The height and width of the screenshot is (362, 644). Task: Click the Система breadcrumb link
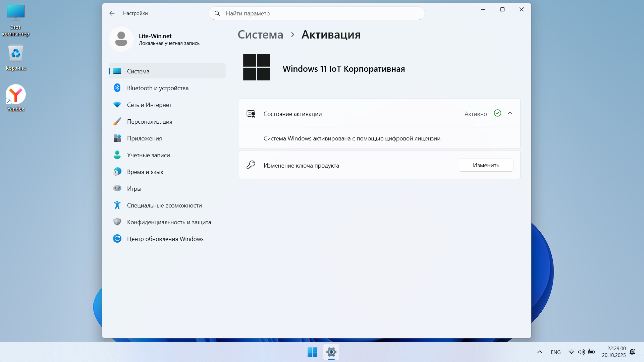click(x=260, y=35)
